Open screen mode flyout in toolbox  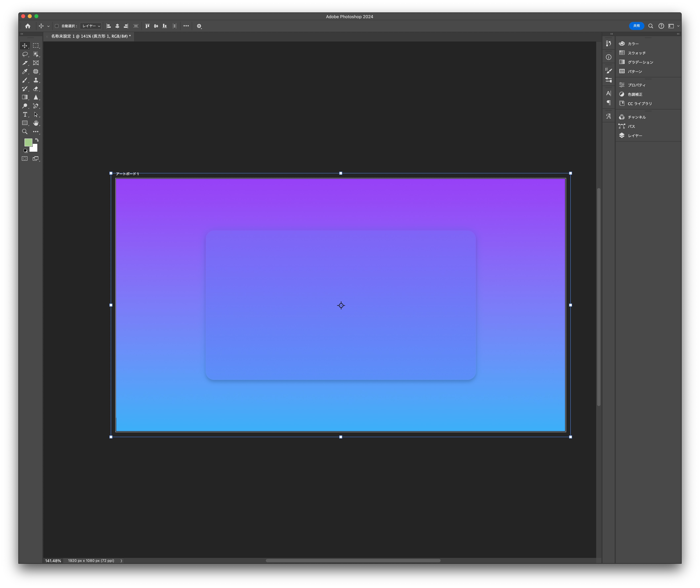pyautogui.click(x=36, y=159)
